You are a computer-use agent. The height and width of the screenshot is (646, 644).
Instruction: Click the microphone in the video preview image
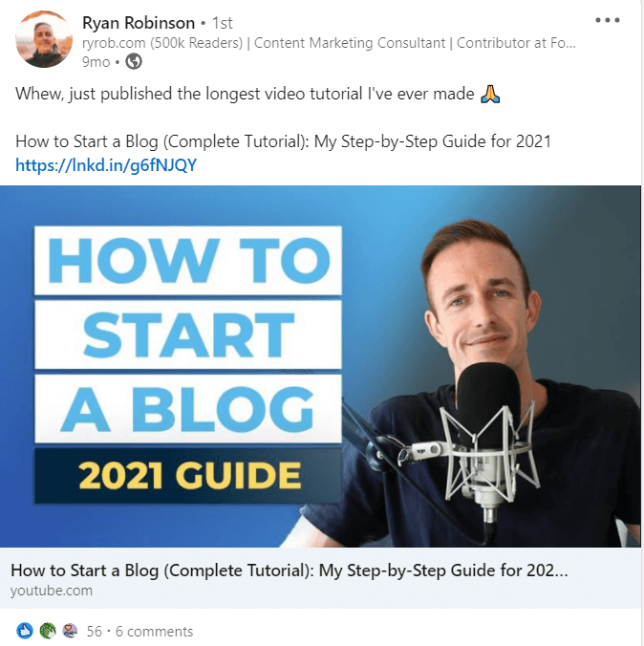(x=488, y=441)
